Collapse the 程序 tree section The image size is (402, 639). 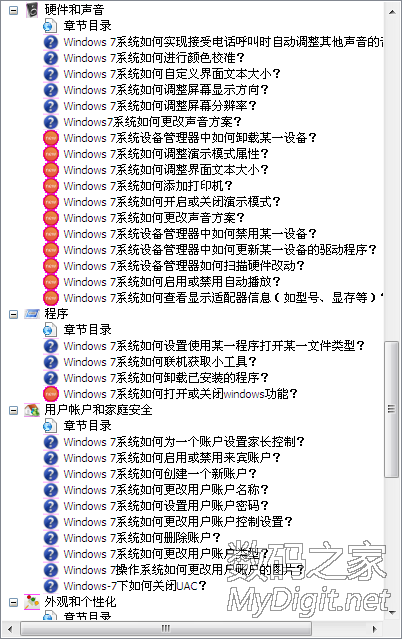point(14,314)
